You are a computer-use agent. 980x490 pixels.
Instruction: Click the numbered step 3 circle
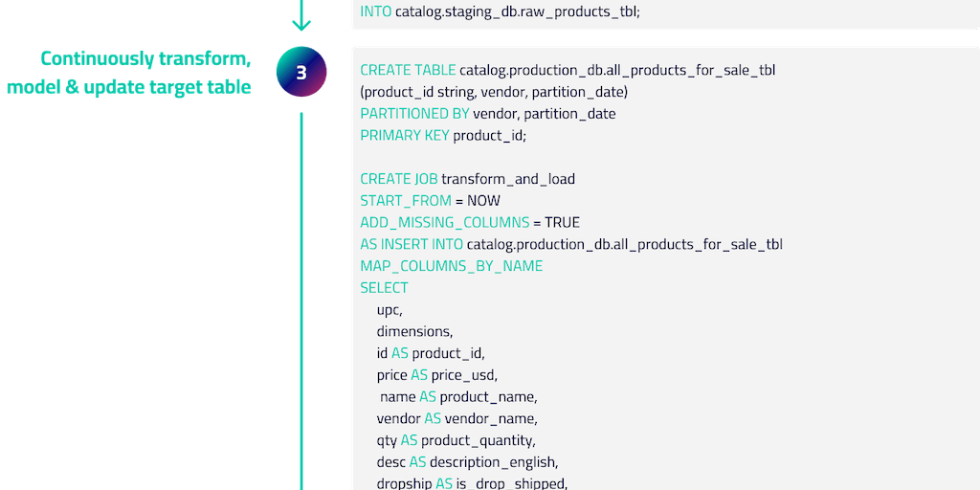coord(301,73)
